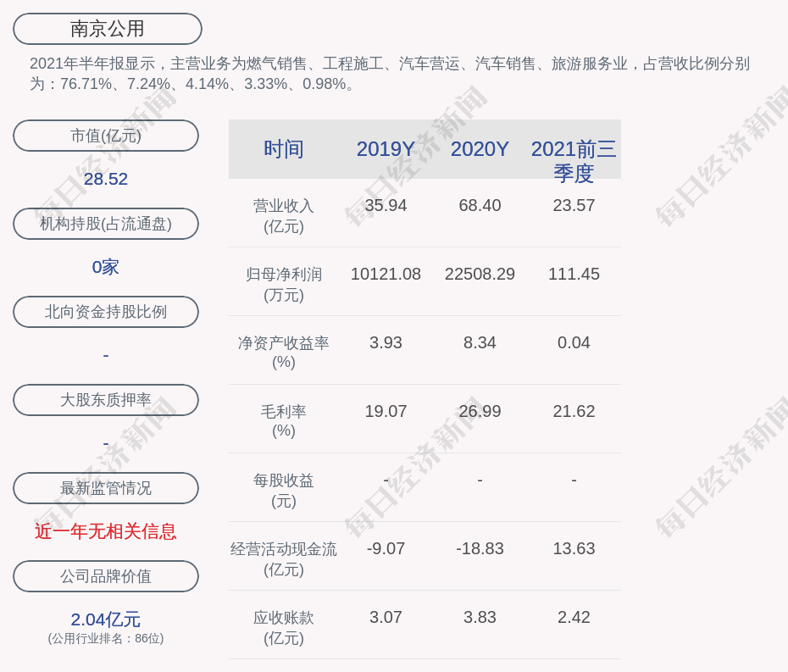Select the 公司品牌价值 pill
This screenshot has width=788, height=672.
pos(106,576)
